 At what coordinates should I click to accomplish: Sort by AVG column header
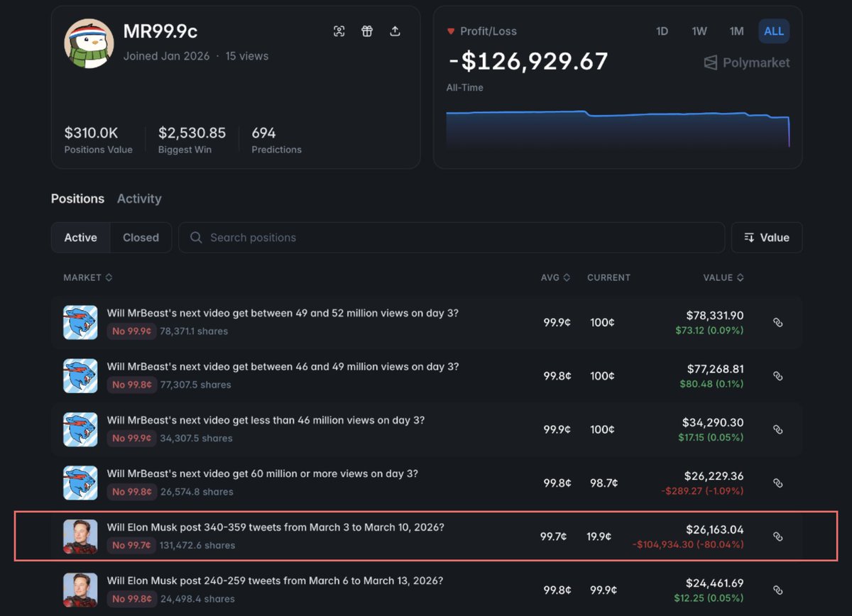[555, 277]
